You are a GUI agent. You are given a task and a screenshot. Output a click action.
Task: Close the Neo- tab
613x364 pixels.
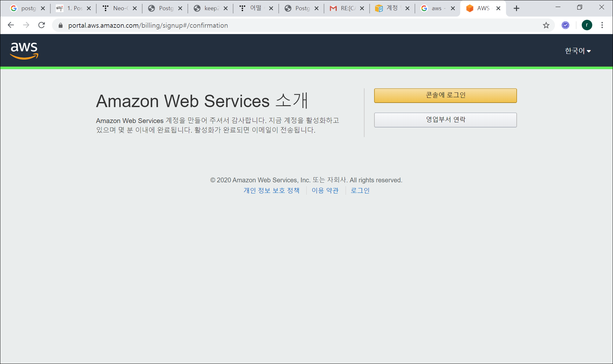[135, 9]
